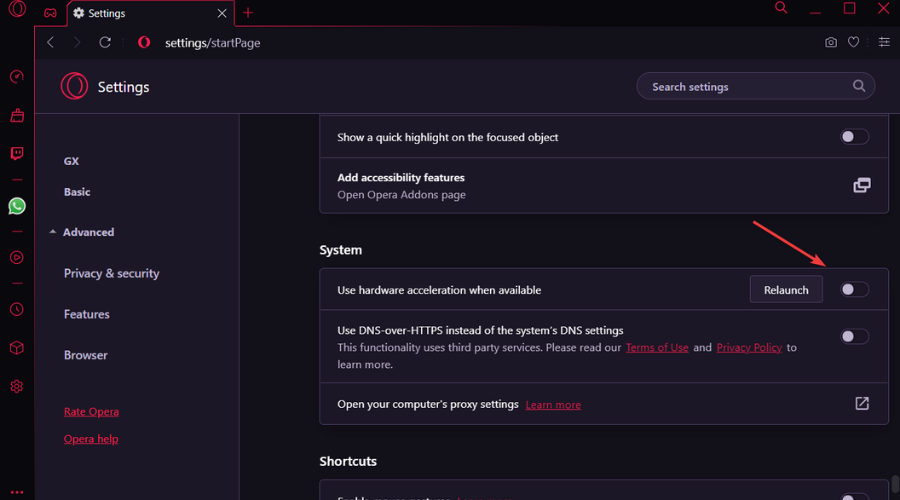This screenshot has height=500, width=900.
Task: Open Extensions cube icon in sidebar
Action: [17, 348]
